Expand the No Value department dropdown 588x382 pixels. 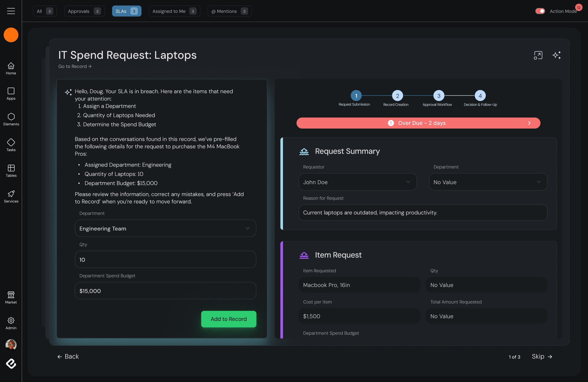pyautogui.click(x=488, y=182)
